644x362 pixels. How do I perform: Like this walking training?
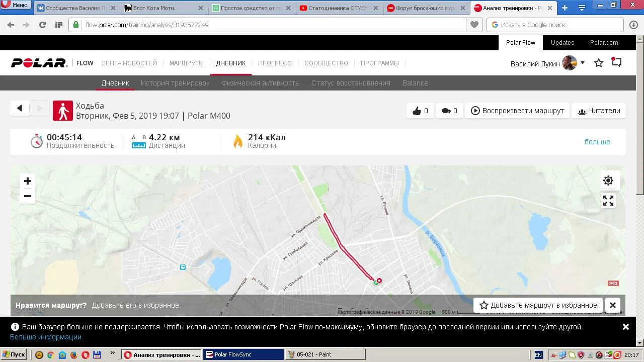click(x=420, y=111)
